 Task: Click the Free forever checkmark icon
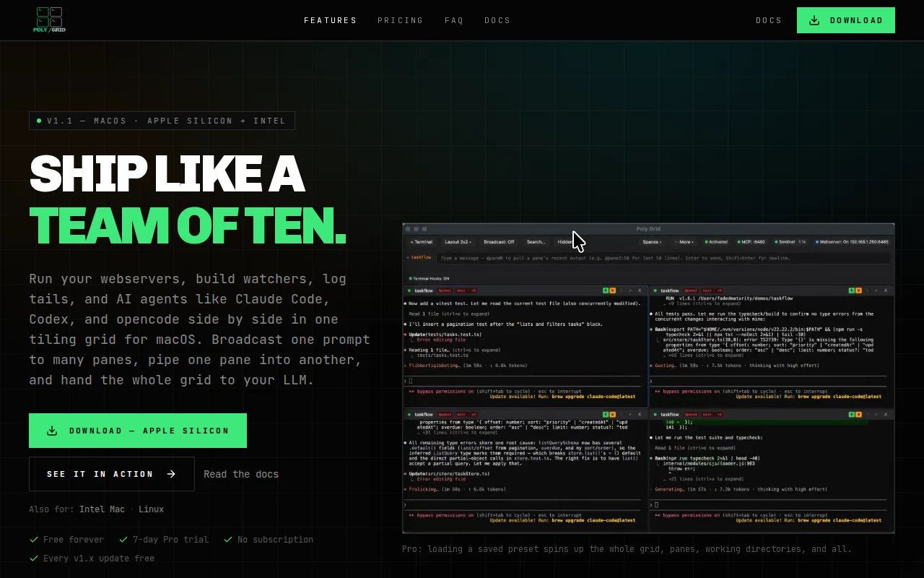pos(34,540)
